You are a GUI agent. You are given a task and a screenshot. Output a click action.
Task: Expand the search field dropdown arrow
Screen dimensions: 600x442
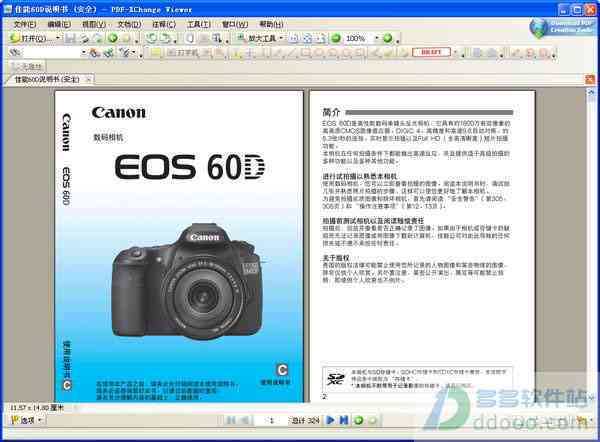83,52
